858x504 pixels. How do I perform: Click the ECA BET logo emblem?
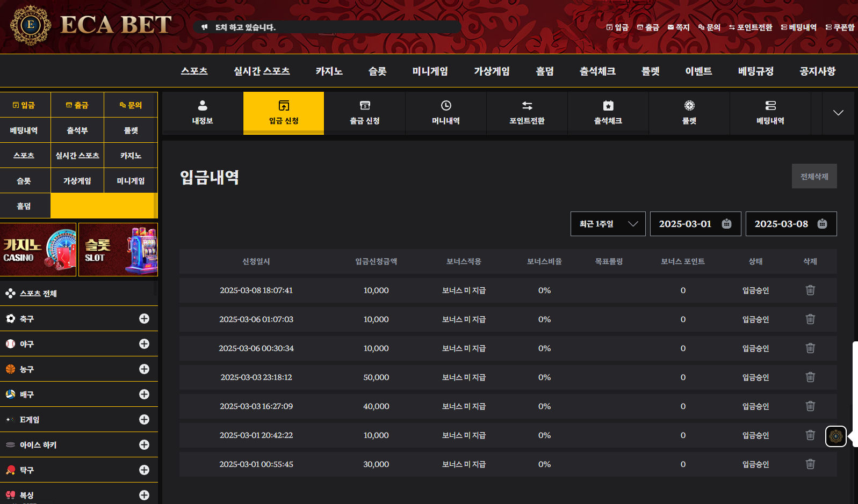[31, 25]
